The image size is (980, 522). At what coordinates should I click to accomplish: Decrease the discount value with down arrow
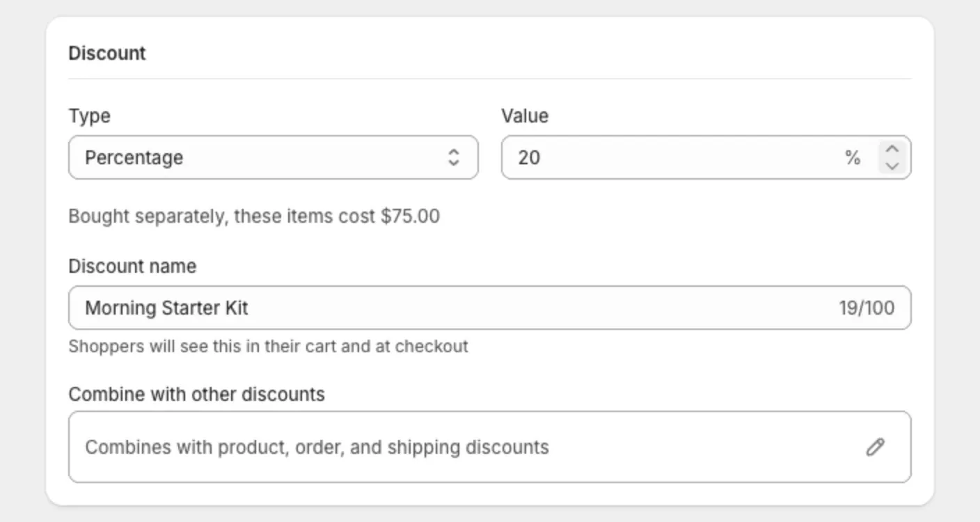[892, 166]
